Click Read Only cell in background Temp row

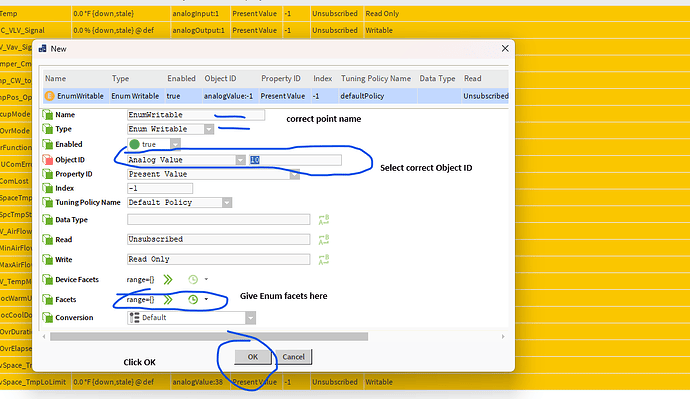(x=382, y=14)
